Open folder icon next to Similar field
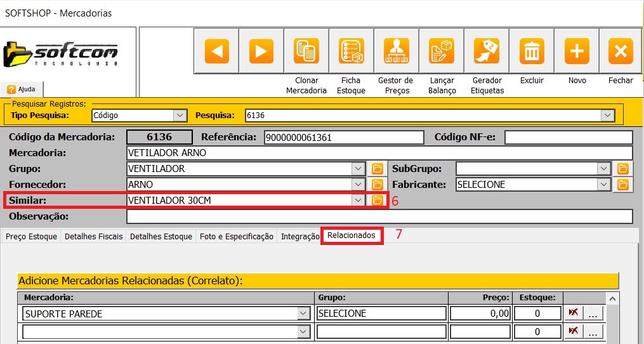The image size is (644, 344). (x=378, y=201)
